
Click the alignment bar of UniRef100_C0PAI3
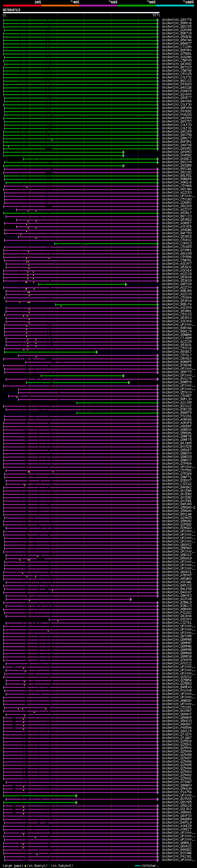click(x=107, y=243)
